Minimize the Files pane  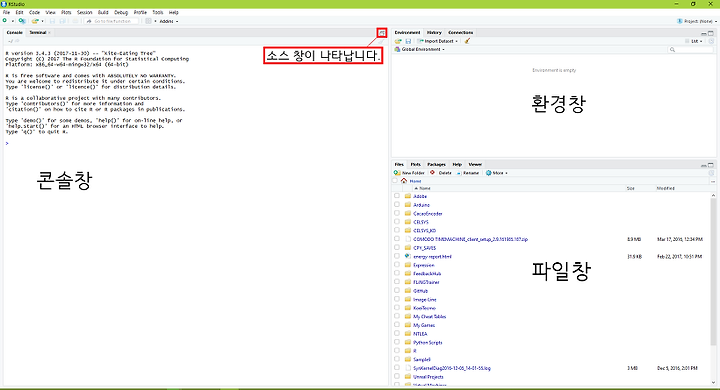point(703,165)
